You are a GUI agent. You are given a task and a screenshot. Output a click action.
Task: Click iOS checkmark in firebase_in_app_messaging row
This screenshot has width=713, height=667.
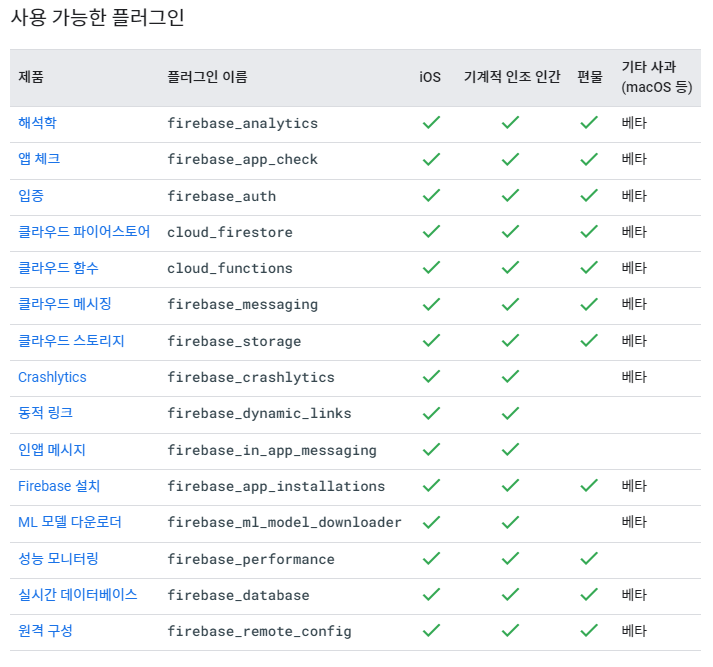[x=431, y=450]
